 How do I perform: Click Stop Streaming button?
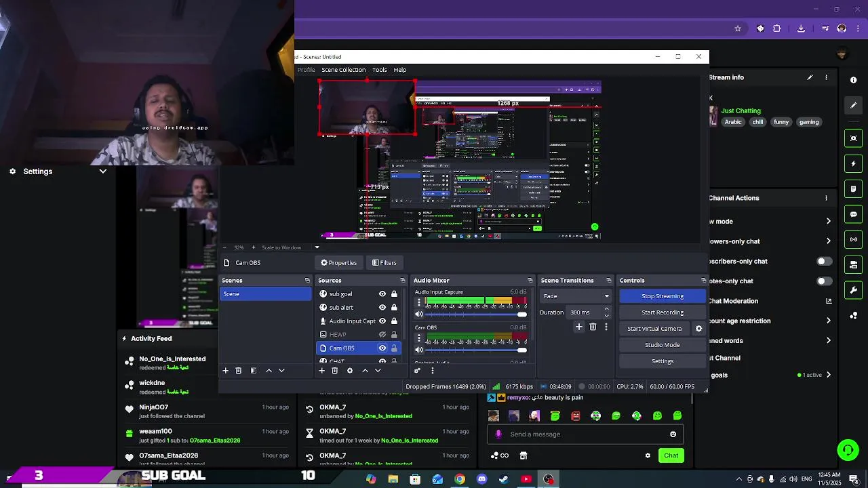pos(663,296)
